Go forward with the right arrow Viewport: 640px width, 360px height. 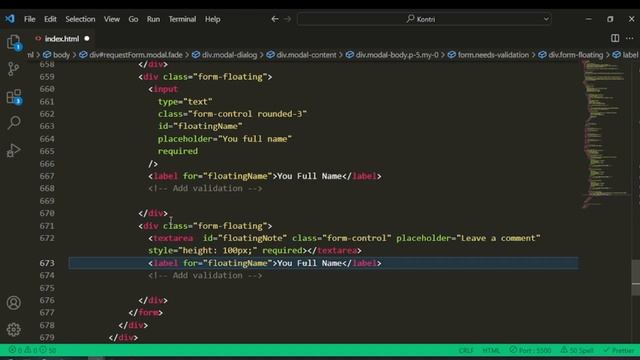pos(288,19)
